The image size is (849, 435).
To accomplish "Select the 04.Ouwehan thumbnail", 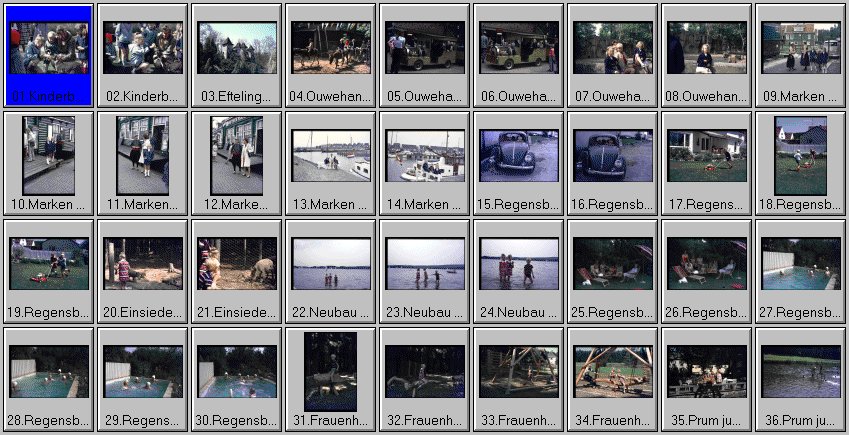I will tap(330, 48).
